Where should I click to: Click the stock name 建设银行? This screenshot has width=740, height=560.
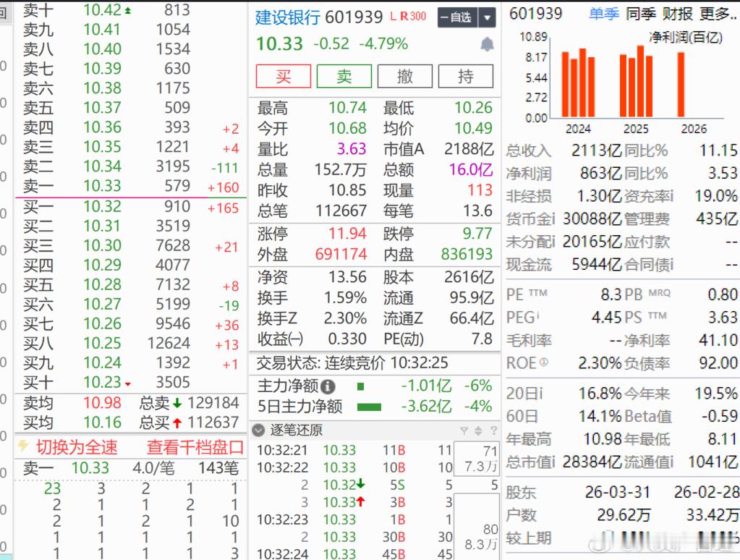pos(287,17)
